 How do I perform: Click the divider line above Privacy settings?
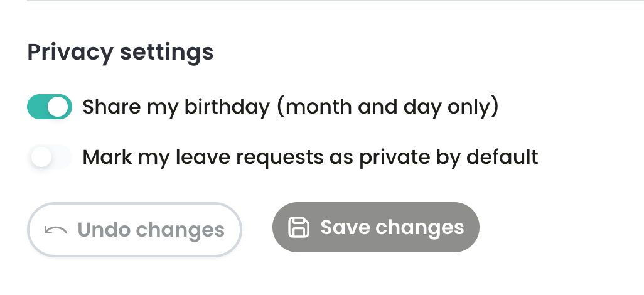click(336, 1)
